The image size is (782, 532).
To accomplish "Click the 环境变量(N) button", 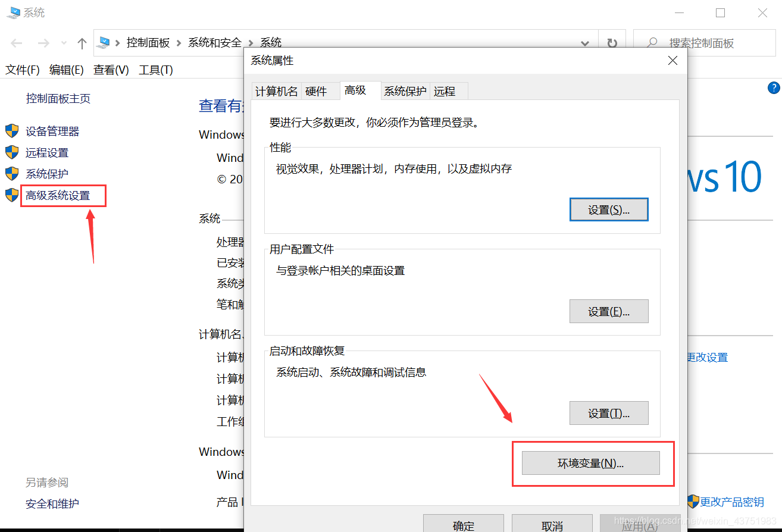I will pos(590,463).
